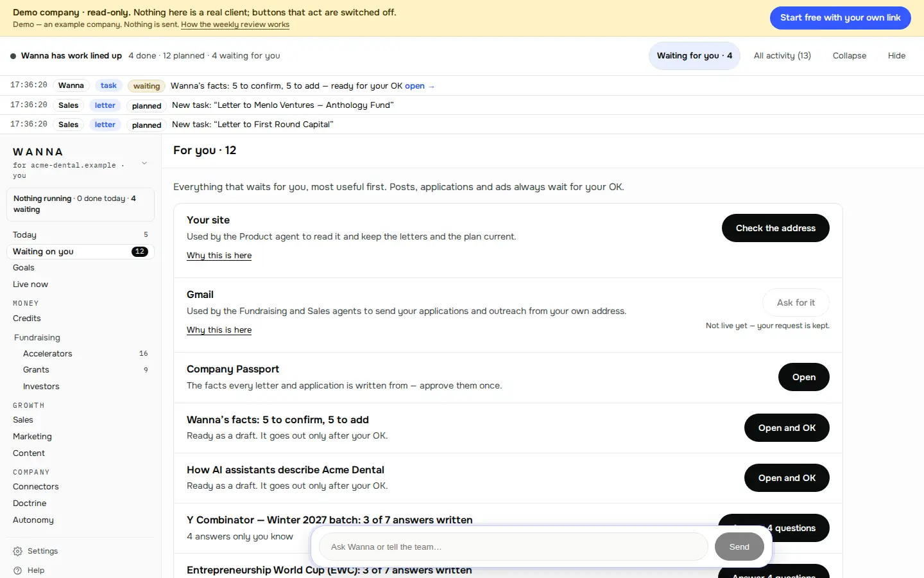Open the Credits page
924x578 pixels.
click(80, 319)
